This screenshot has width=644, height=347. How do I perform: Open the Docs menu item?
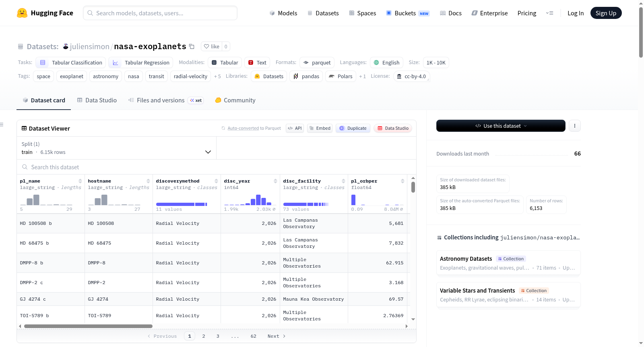[450, 13]
